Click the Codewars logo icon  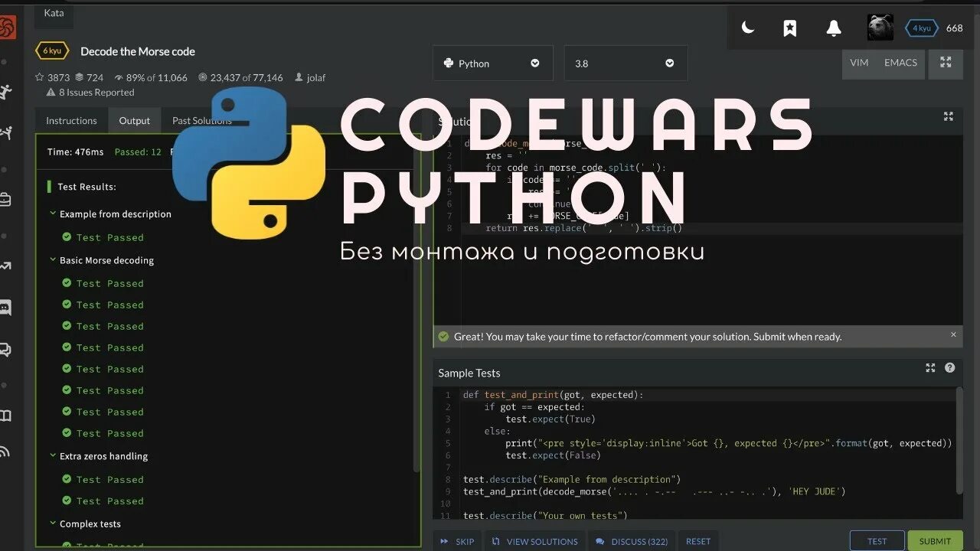pos(7,28)
